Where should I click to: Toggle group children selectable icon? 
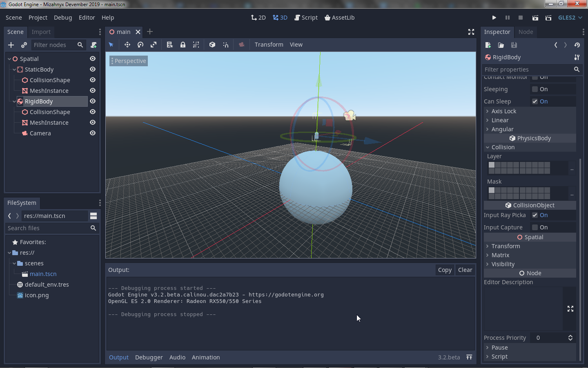click(196, 45)
